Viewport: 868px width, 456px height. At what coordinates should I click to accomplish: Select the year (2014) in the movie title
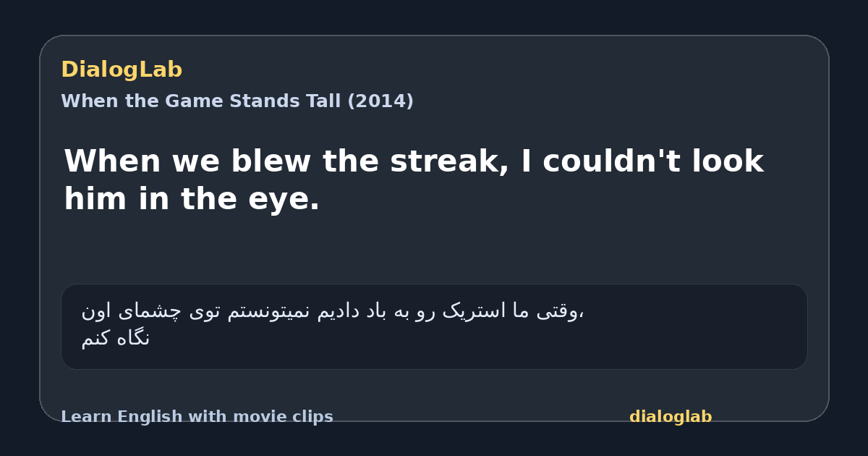[380, 101]
